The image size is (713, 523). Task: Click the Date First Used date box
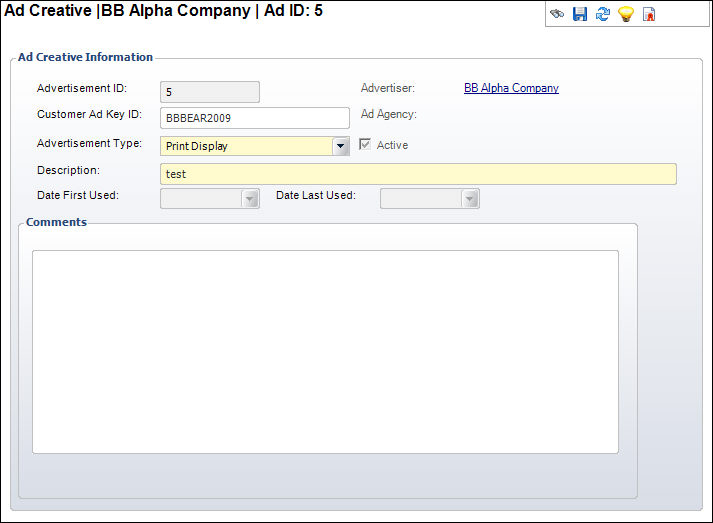coord(201,198)
